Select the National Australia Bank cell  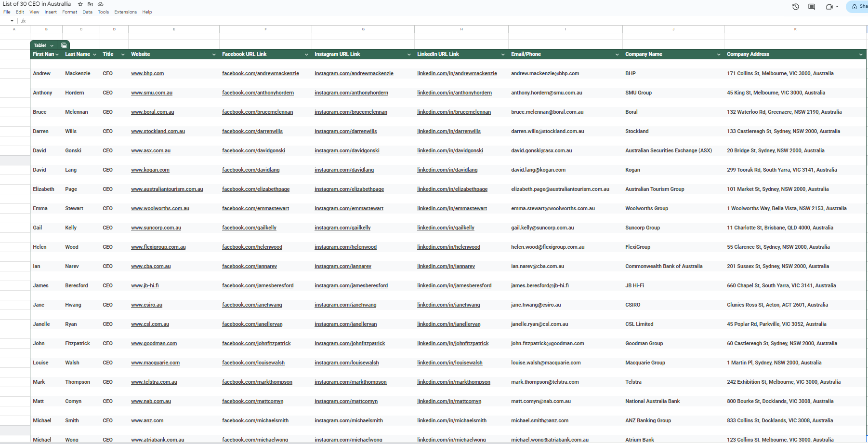673,402
